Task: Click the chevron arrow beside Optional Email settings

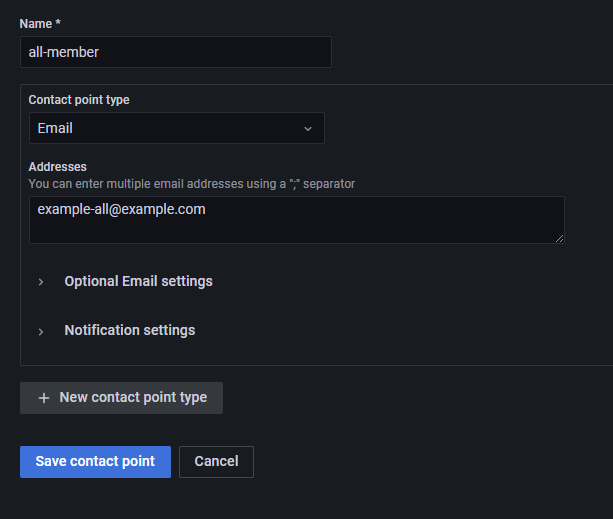Action: pyautogui.click(x=41, y=282)
